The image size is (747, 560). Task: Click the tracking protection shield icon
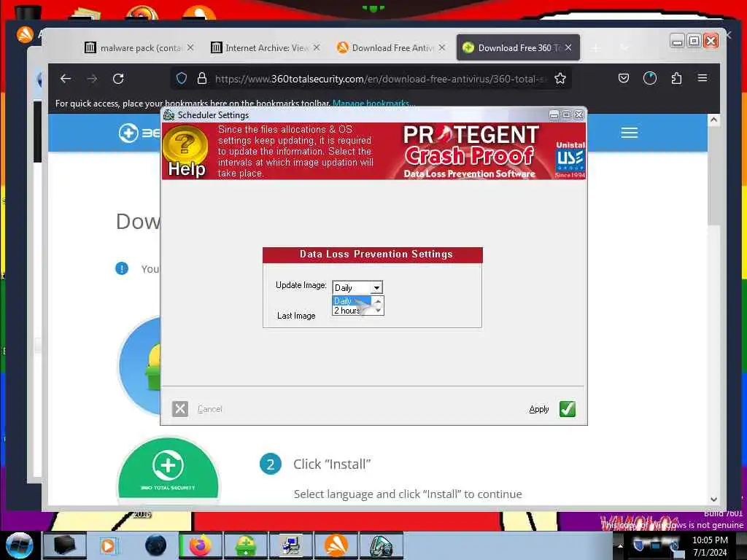pyautogui.click(x=182, y=79)
